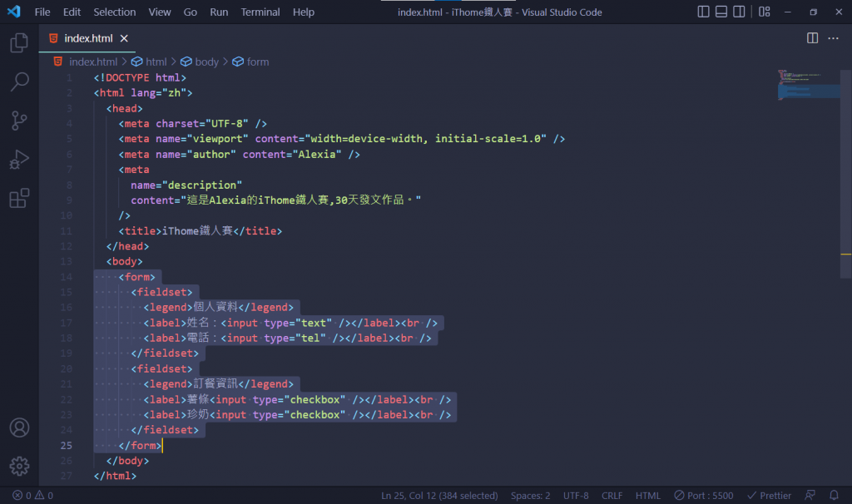Image resolution: width=852 pixels, height=504 pixels.
Task: Open the Accounts menu icon
Action: click(19, 428)
